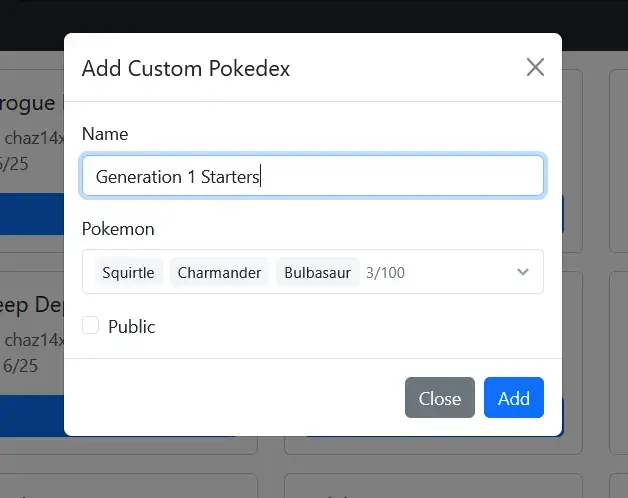Click the Pokemon field label
Screen dimensions: 628x498
click(x=118, y=229)
